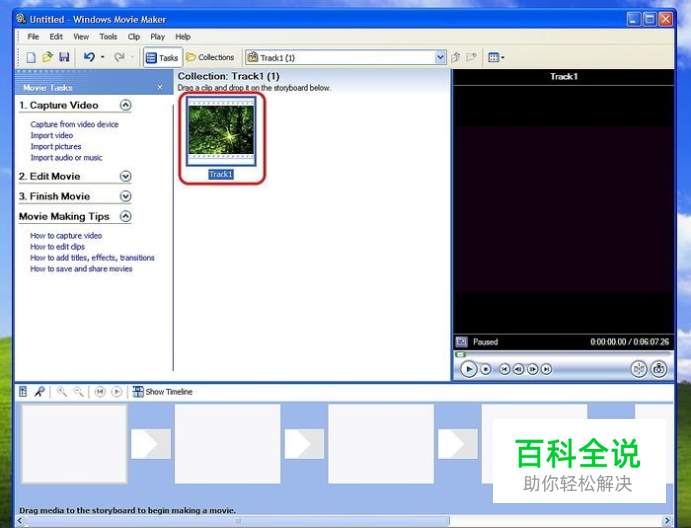Open the Clip menu

(134, 37)
